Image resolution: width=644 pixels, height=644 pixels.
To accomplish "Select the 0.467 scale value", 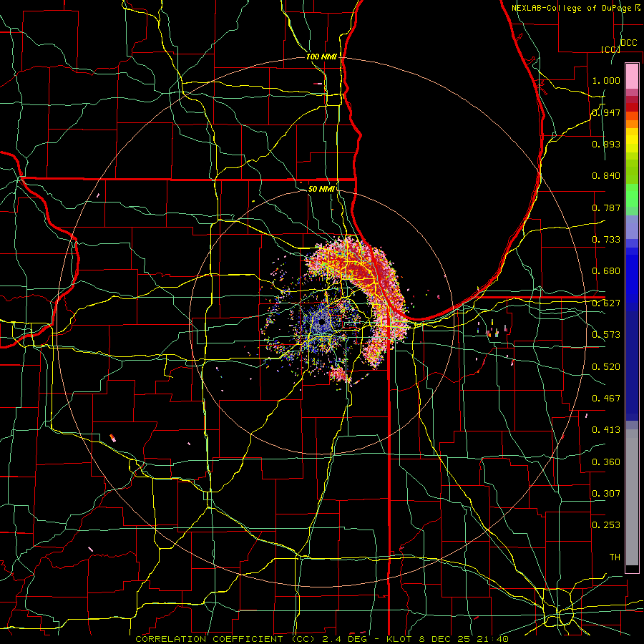I will coord(606,398).
